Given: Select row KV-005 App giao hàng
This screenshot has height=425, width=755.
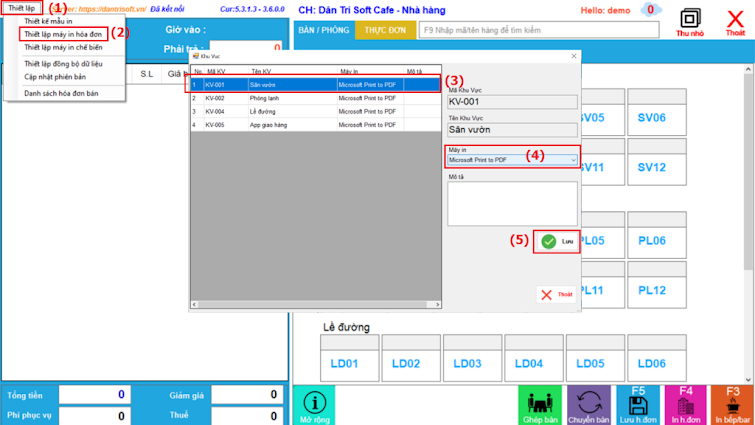Looking at the screenshot, I should 316,125.
